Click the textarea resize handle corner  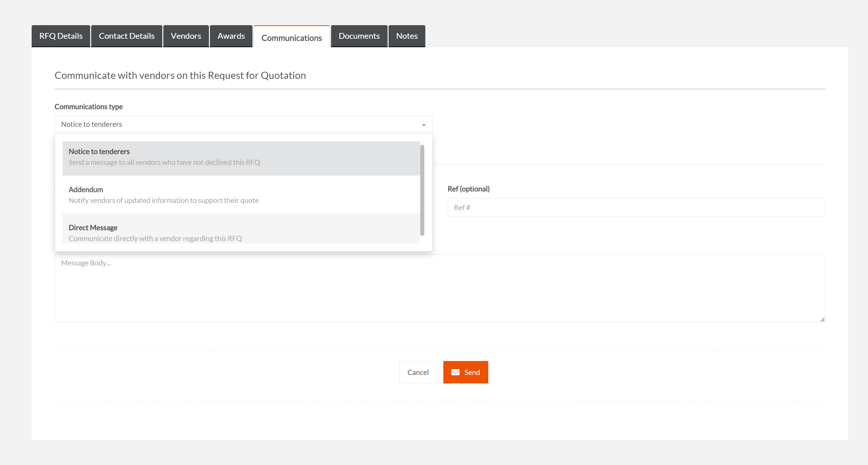[822, 320]
